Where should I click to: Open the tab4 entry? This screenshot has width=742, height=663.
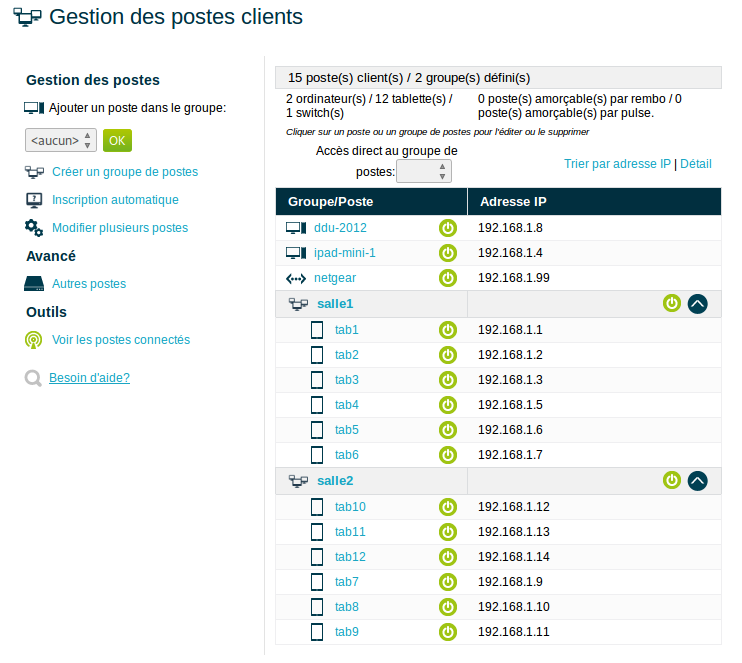click(x=346, y=405)
